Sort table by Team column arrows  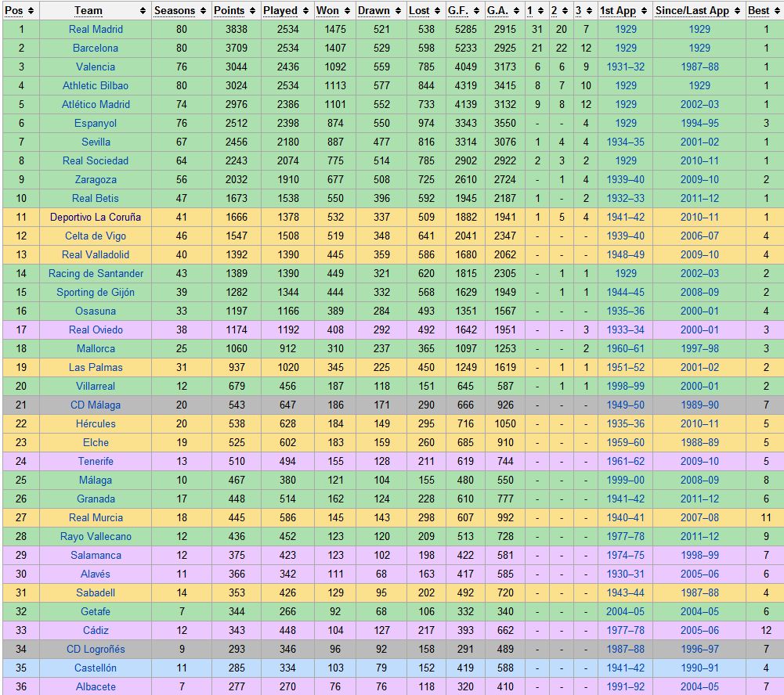(x=143, y=11)
